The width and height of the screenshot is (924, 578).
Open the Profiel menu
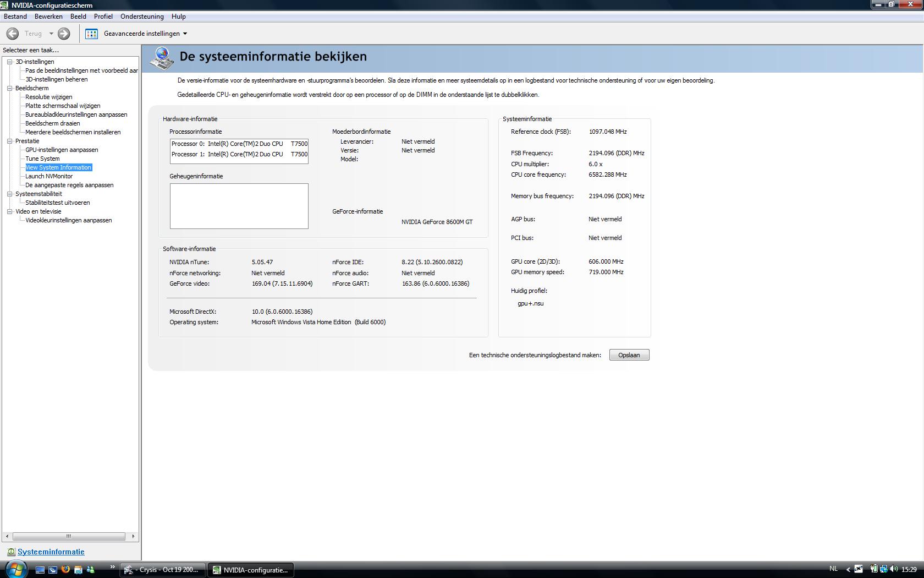pyautogui.click(x=103, y=17)
